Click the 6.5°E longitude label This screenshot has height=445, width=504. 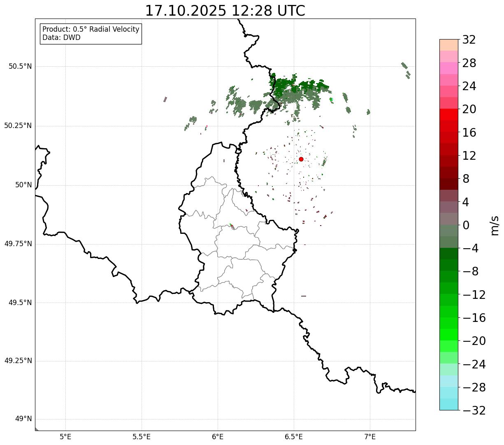[x=294, y=437]
